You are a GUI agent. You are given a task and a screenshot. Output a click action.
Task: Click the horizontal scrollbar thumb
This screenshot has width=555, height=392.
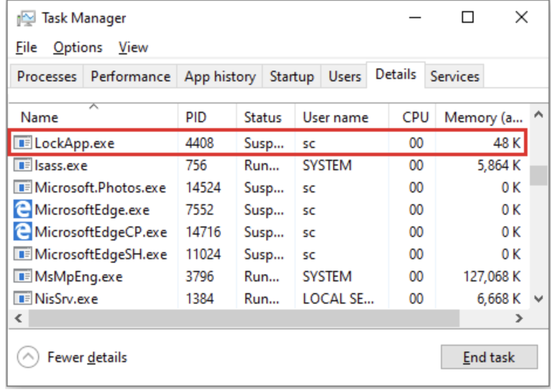tap(244, 318)
